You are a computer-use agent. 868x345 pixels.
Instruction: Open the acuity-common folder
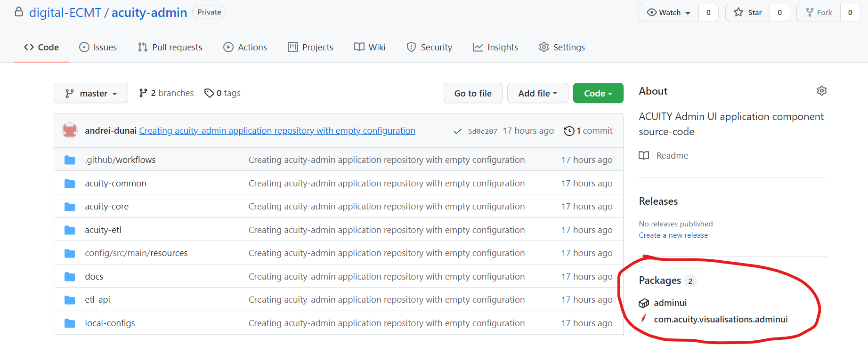pos(115,184)
